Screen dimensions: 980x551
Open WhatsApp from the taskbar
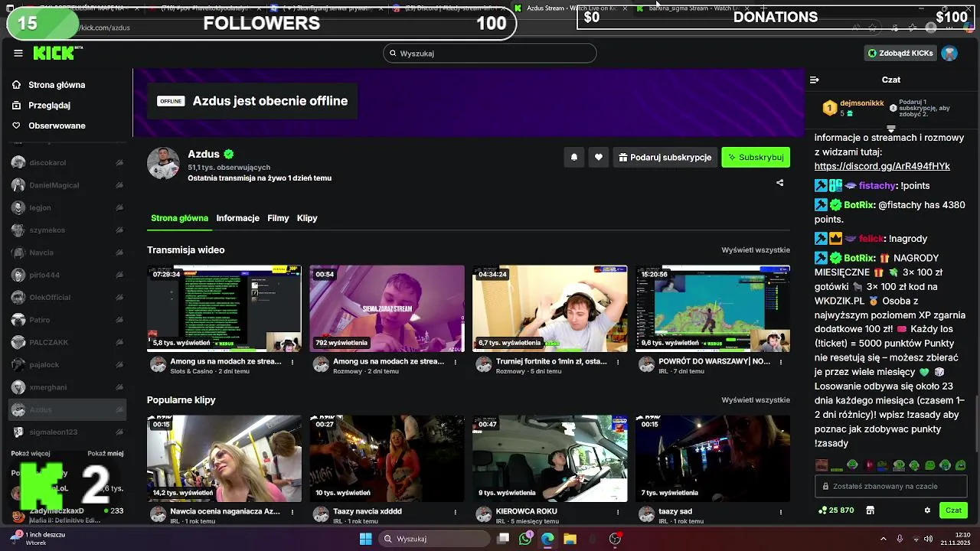[525, 539]
